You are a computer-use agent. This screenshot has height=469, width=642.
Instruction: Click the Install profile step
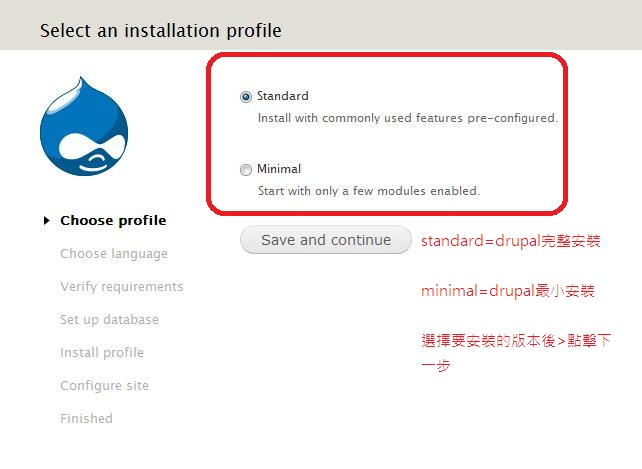pos(102,353)
